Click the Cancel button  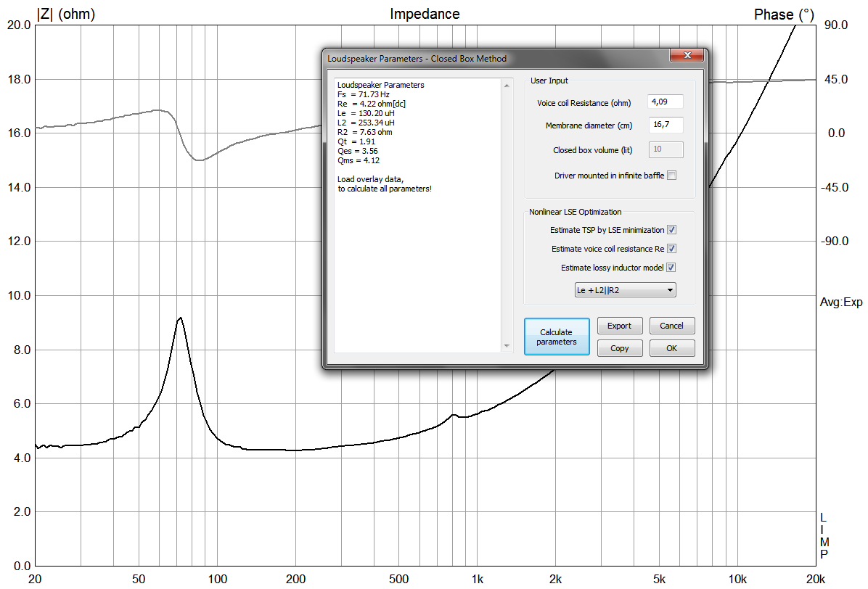coord(671,326)
